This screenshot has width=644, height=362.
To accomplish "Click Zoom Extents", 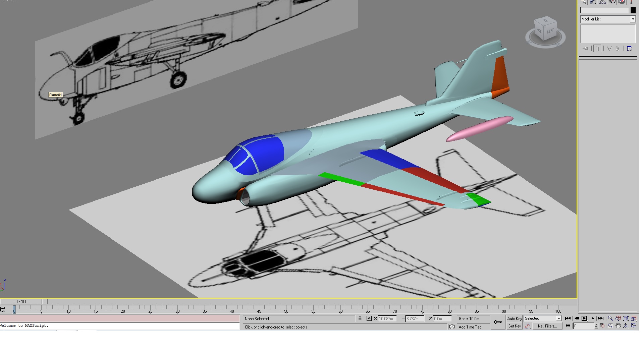I will click(626, 318).
